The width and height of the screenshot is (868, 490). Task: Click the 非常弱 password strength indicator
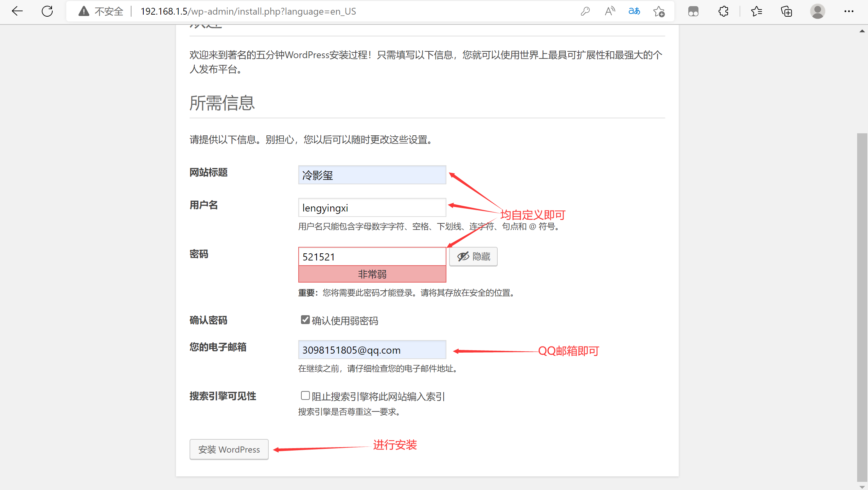(x=372, y=274)
